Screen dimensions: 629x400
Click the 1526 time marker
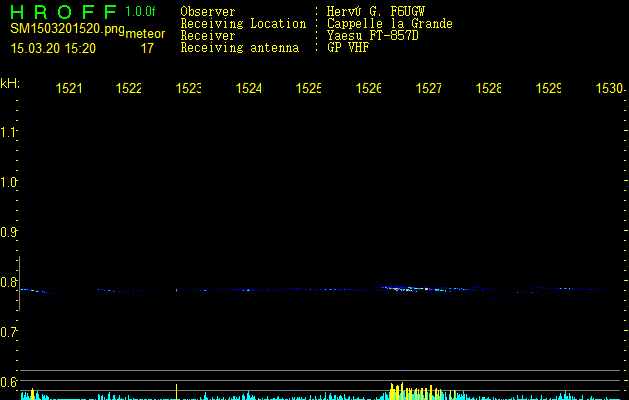pyautogui.click(x=369, y=88)
